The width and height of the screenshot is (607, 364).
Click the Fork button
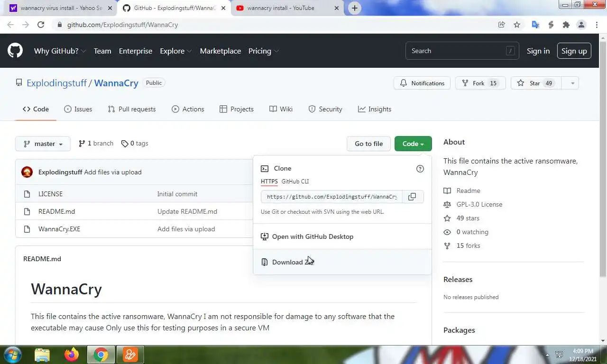480,83
